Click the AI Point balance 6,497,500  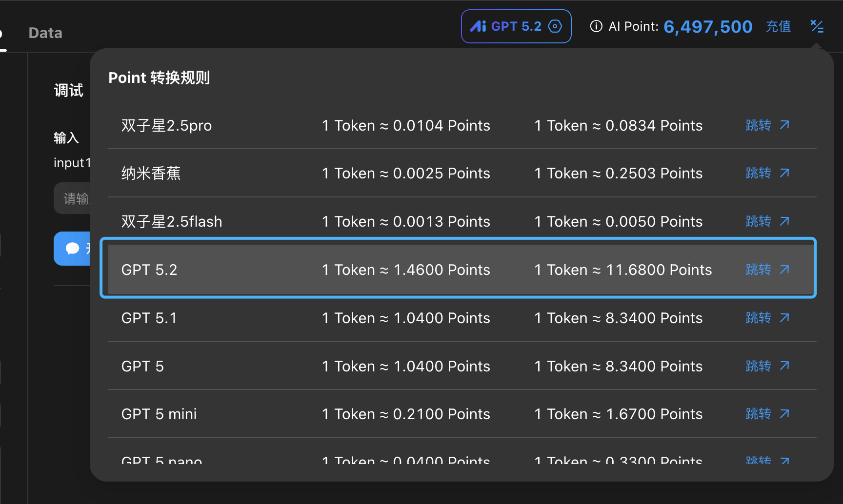708,26
